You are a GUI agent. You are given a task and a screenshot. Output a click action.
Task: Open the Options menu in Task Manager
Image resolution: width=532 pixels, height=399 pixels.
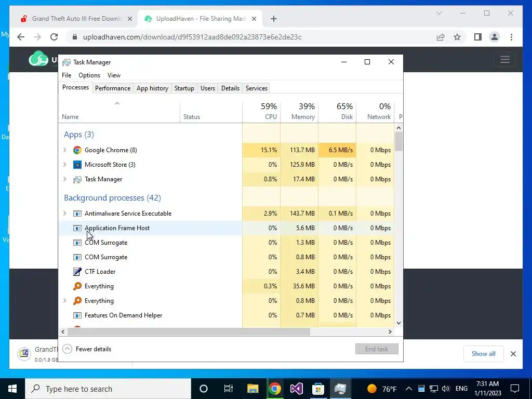tap(89, 75)
